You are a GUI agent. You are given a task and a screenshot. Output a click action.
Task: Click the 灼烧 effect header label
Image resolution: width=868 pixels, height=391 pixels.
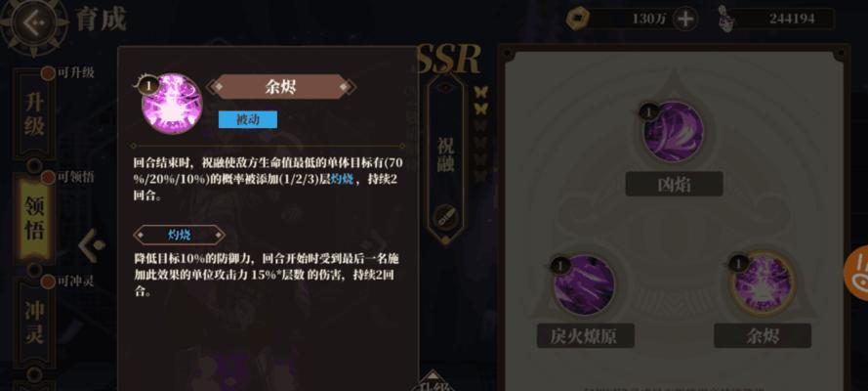pos(179,235)
